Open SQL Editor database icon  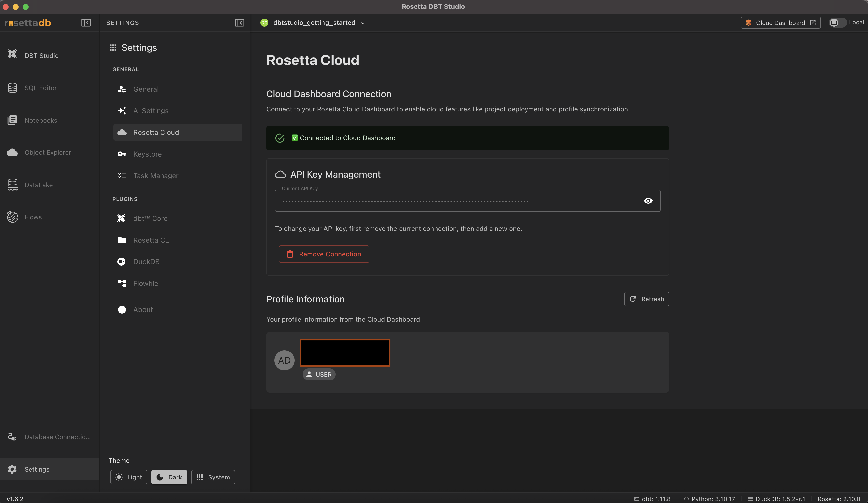[12, 88]
